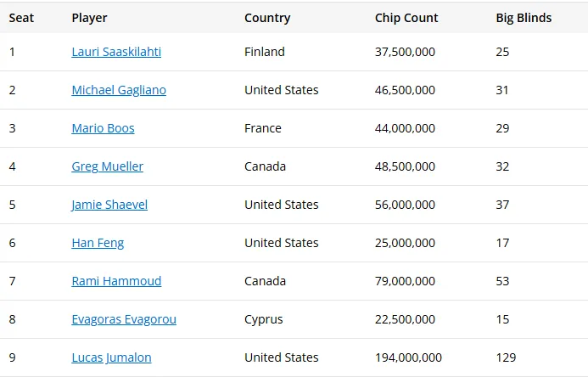Click the 129 big blinds value

pyautogui.click(x=506, y=357)
